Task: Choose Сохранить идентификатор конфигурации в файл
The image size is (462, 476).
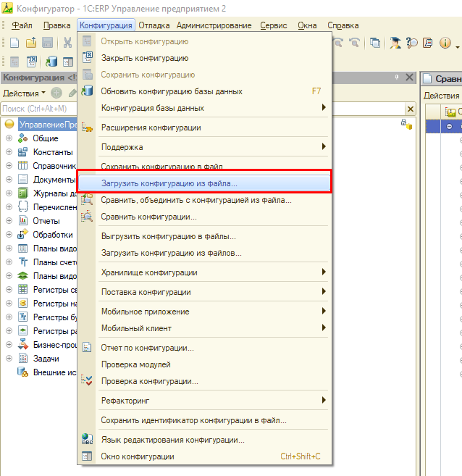Action: click(x=204, y=420)
